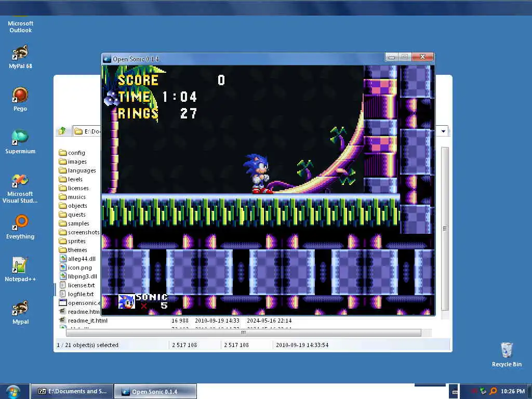Launch the Everything search desktop icon
Screen dimensions: 532x399
20,227
